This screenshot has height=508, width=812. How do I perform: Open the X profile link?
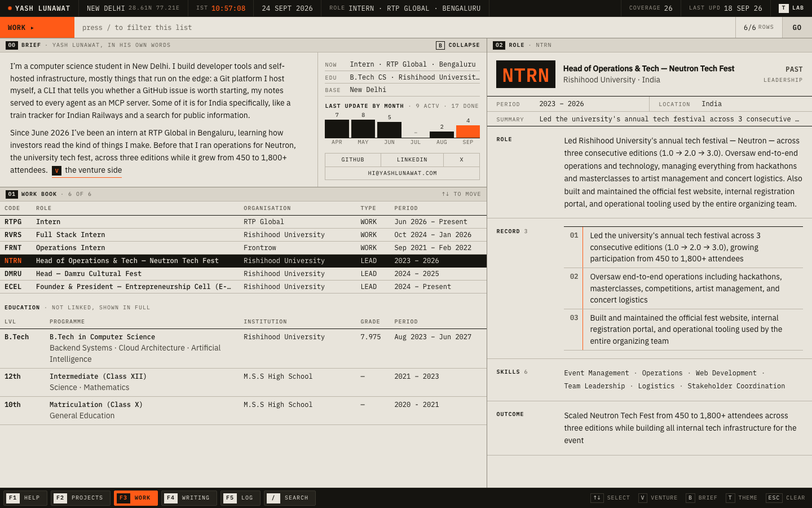[x=461, y=160]
